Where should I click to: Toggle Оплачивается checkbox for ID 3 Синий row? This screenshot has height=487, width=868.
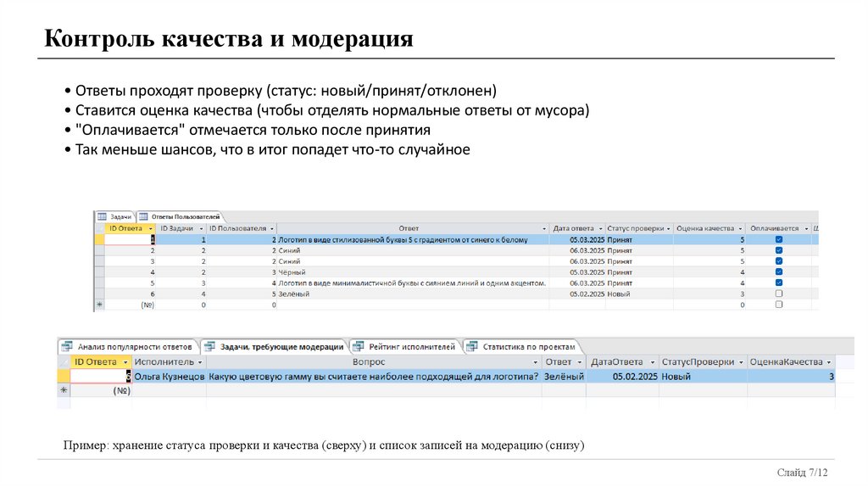[779, 261]
